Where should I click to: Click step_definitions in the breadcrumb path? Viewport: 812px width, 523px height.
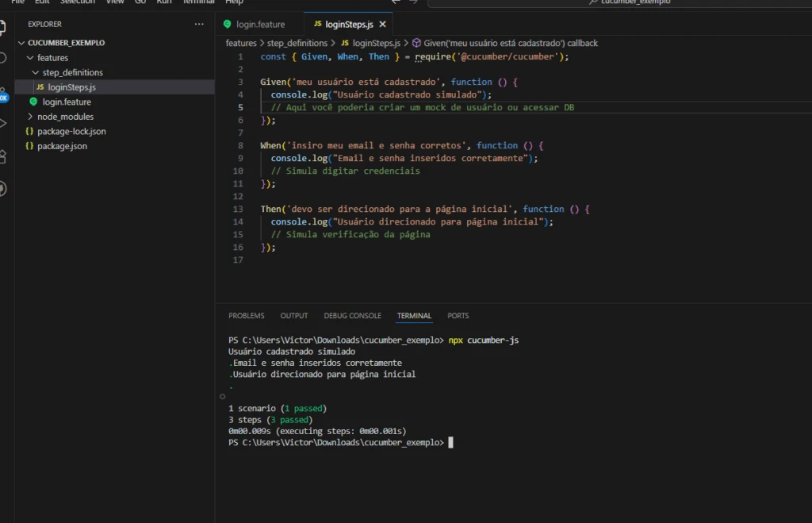click(297, 43)
